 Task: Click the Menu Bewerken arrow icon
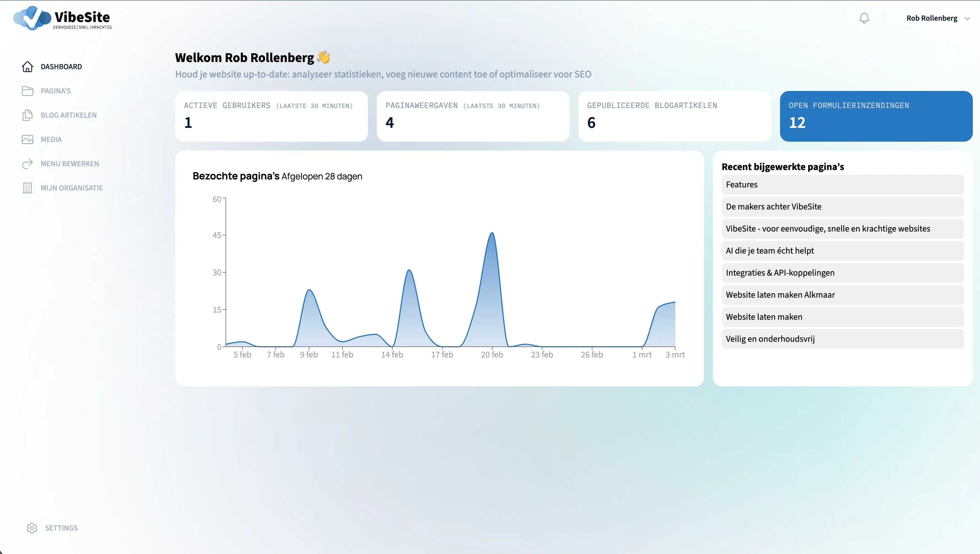(27, 164)
